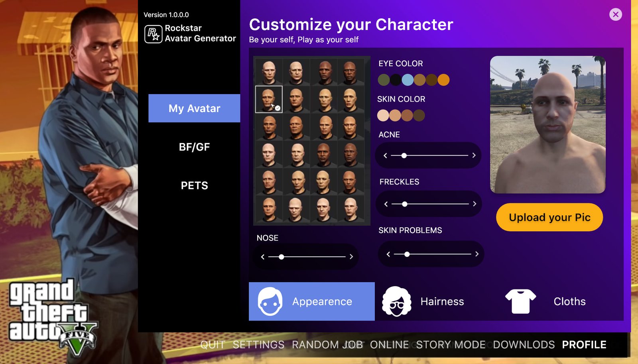The height and width of the screenshot is (364, 638).
Task: Open the PETS section
Action: pos(194,185)
